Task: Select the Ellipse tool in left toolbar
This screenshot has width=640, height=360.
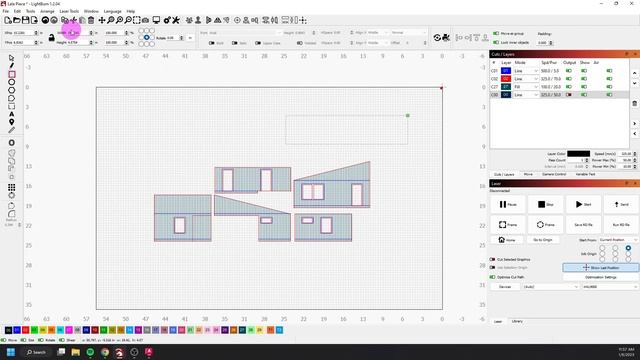Action: (x=11, y=82)
